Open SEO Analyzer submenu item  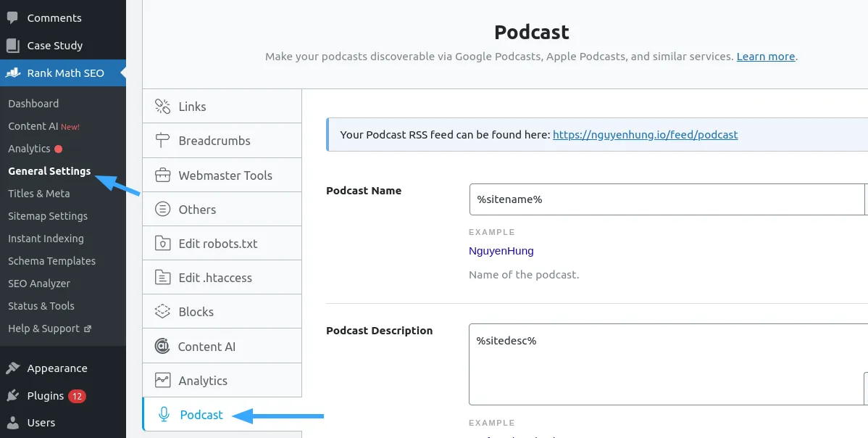[x=38, y=284]
